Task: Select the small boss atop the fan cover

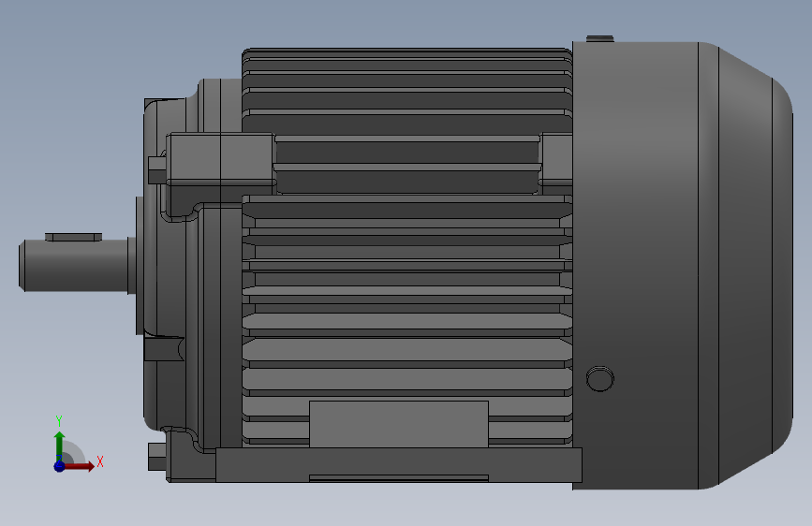Action: coord(599,38)
